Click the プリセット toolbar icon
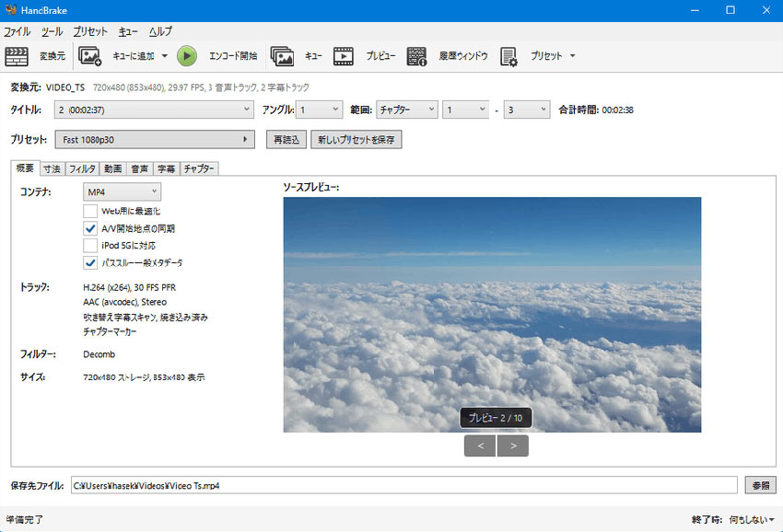 click(x=509, y=56)
